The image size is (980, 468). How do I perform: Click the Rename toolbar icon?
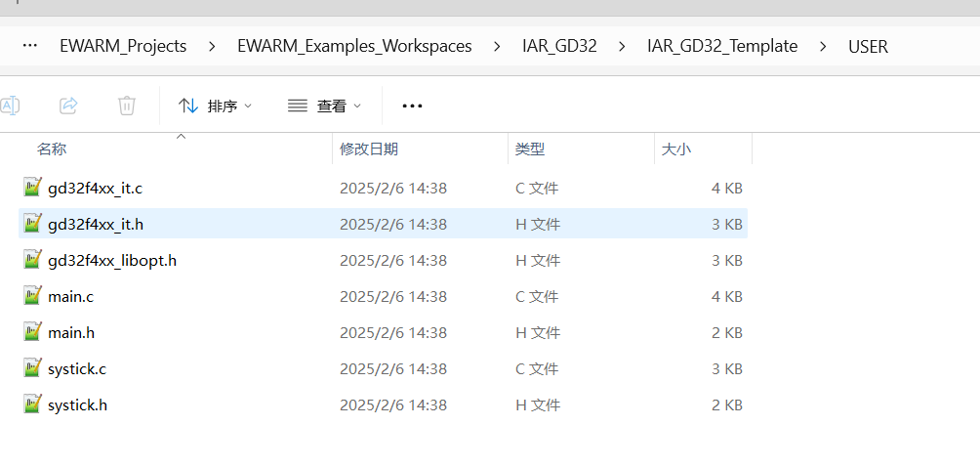(x=9, y=106)
